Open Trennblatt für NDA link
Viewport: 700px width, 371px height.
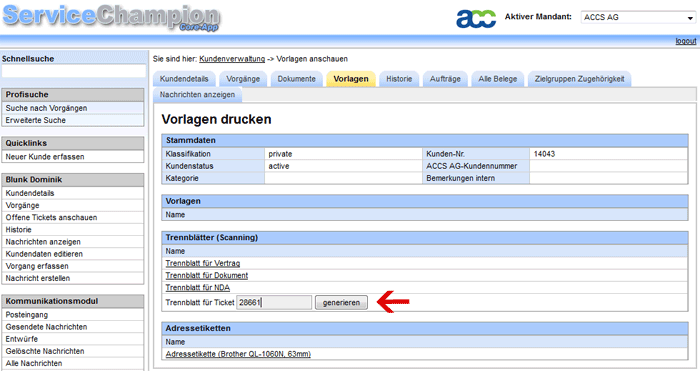pos(198,288)
